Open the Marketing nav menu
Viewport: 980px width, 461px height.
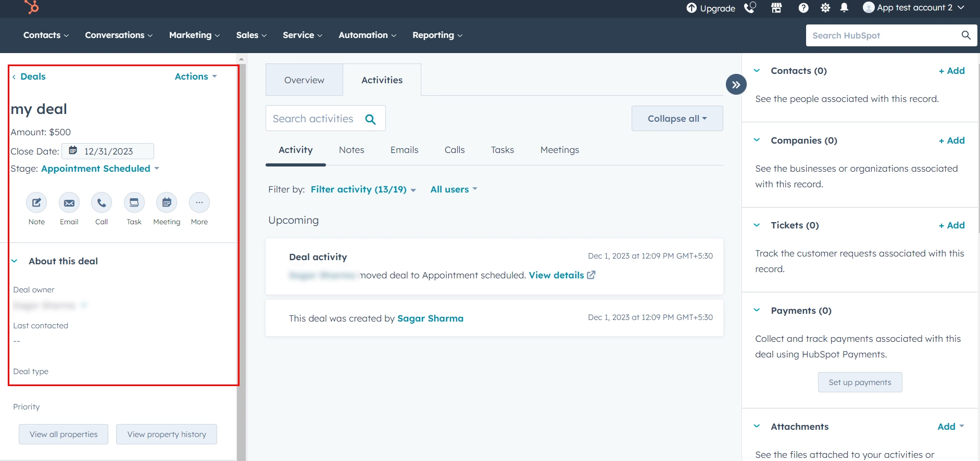(194, 35)
